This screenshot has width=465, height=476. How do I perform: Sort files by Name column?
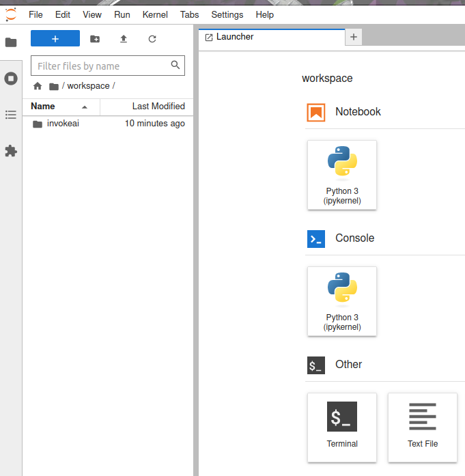[x=43, y=107]
